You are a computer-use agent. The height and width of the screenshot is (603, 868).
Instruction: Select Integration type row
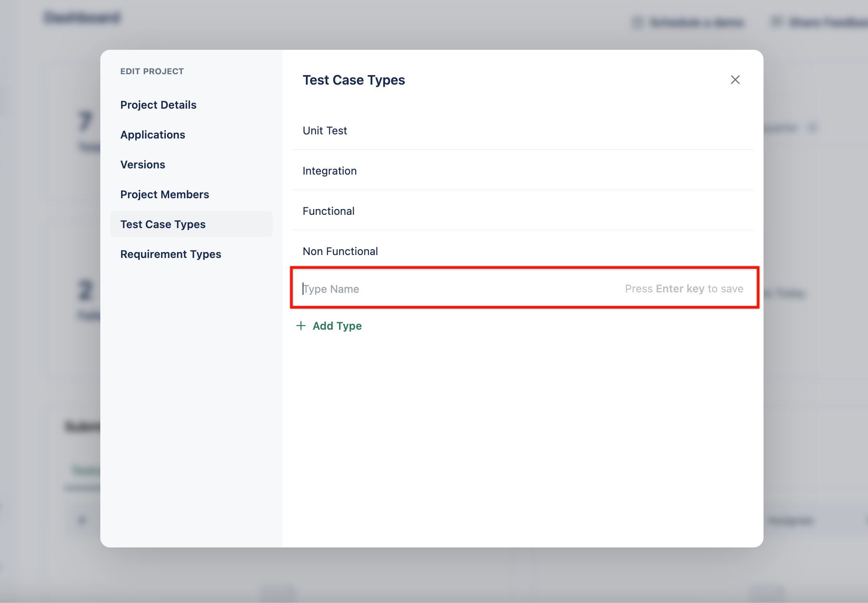pyautogui.click(x=523, y=171)
